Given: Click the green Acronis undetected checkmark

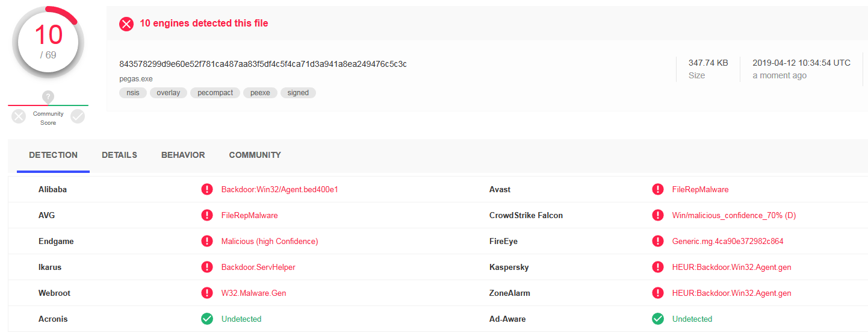Looking at the screenshot, I should [x=207, y=319].
